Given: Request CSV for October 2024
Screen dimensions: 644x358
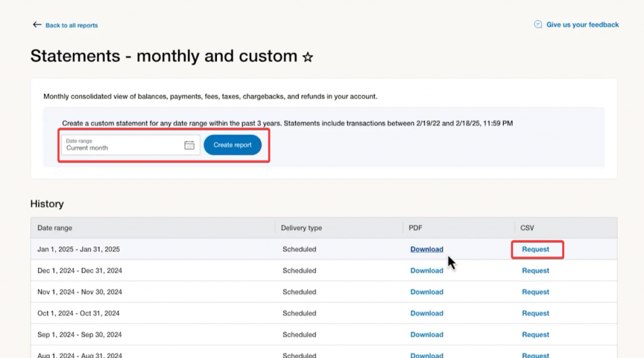Looking at the screenshot, I should [535, 313].
